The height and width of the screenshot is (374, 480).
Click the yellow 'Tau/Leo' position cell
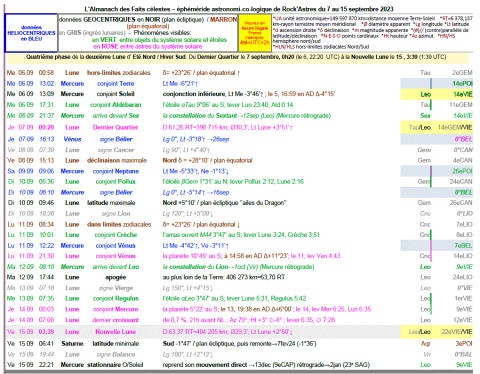(420, 127)
